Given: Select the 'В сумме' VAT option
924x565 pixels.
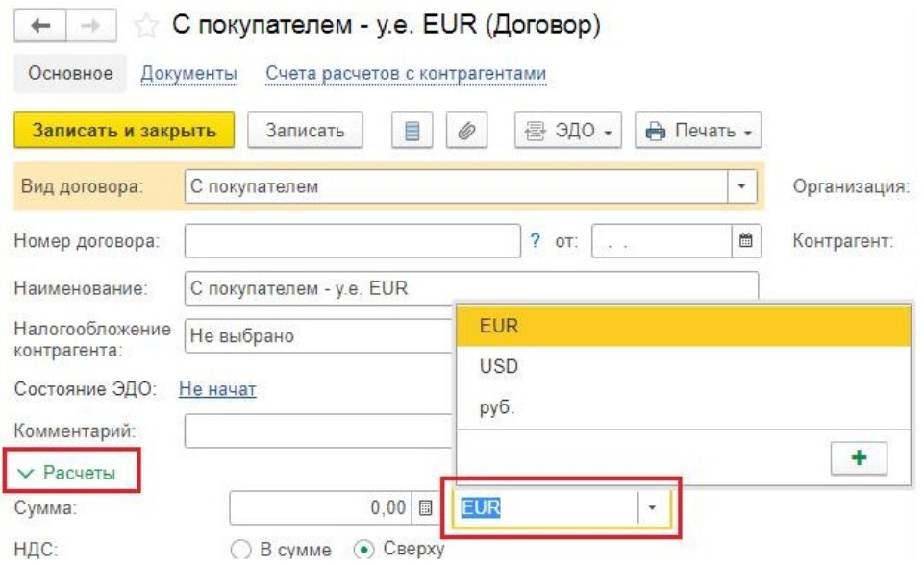Looking at the screenshot, I should tap(241, 550).
